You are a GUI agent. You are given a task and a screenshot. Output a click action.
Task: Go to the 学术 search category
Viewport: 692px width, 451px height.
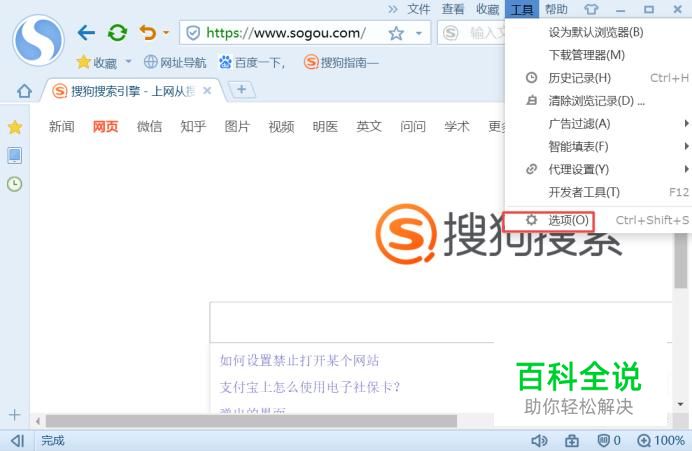tap(457, 127)
